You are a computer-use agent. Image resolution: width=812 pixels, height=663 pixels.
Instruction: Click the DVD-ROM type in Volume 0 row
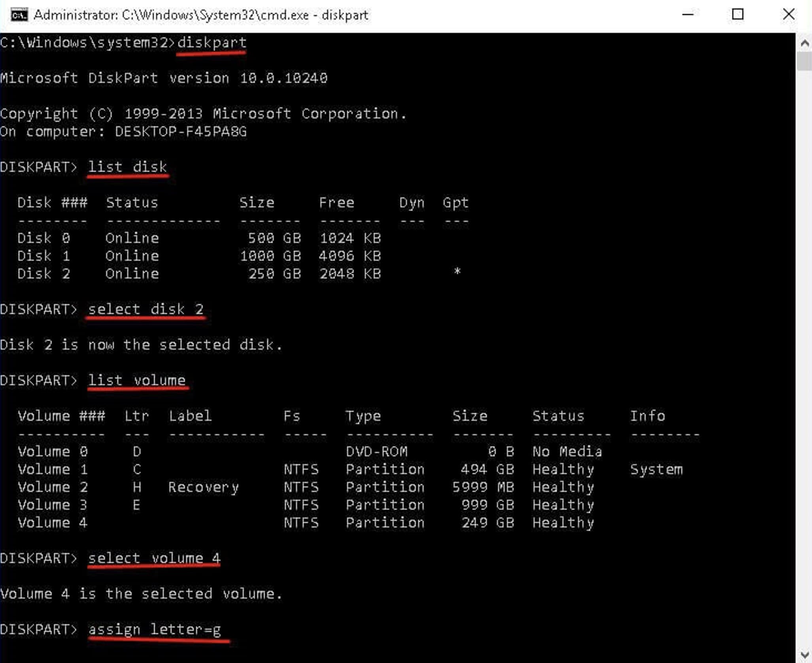pyautogui.click(x=376, y=451)
